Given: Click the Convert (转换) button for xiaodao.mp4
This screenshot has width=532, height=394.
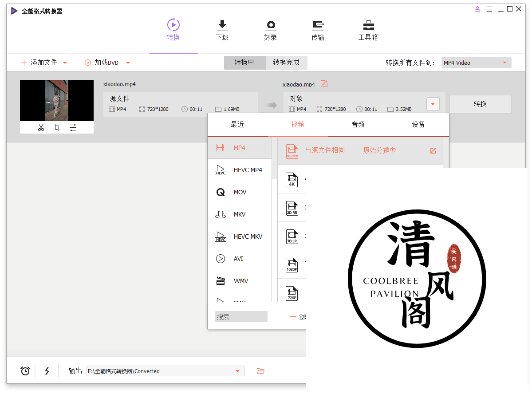Looking at the screenshot, I should coord(480,104).
